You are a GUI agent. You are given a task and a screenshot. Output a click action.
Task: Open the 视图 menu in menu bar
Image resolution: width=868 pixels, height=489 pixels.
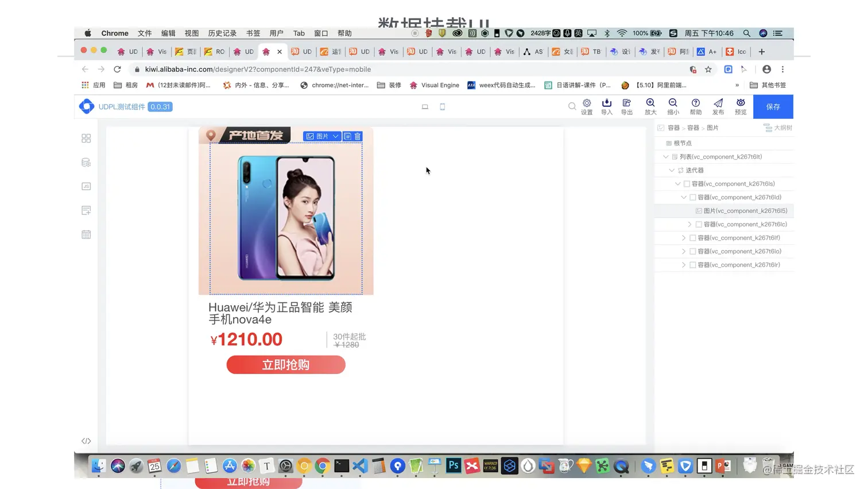pyautogui.click(x=192, y=33)
